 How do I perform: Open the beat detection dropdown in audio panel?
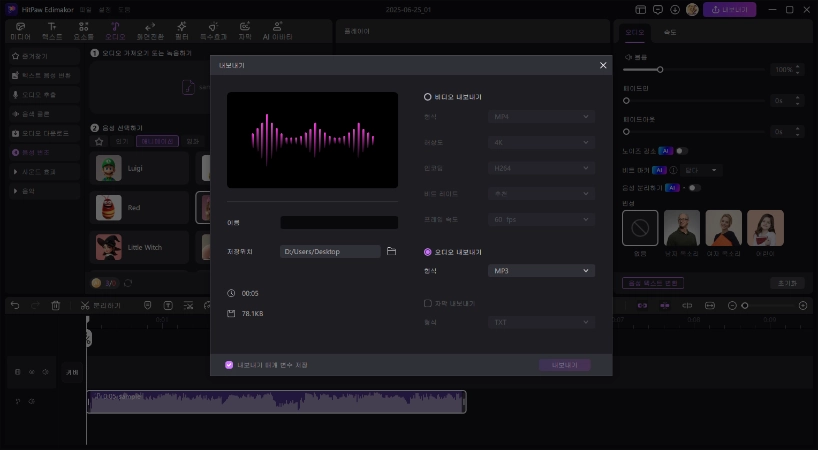701,170
